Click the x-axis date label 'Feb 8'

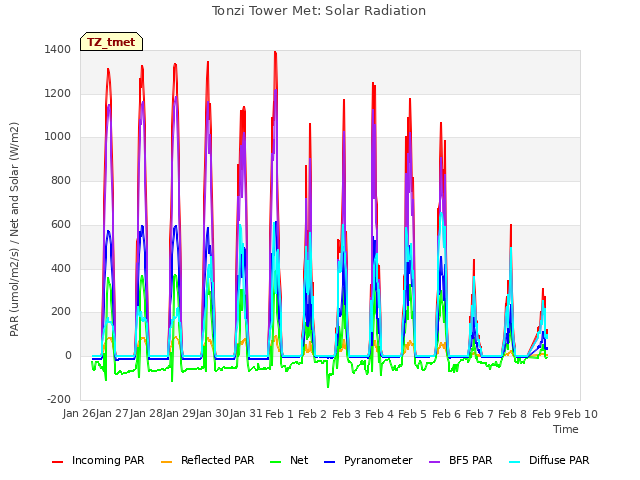512,414
